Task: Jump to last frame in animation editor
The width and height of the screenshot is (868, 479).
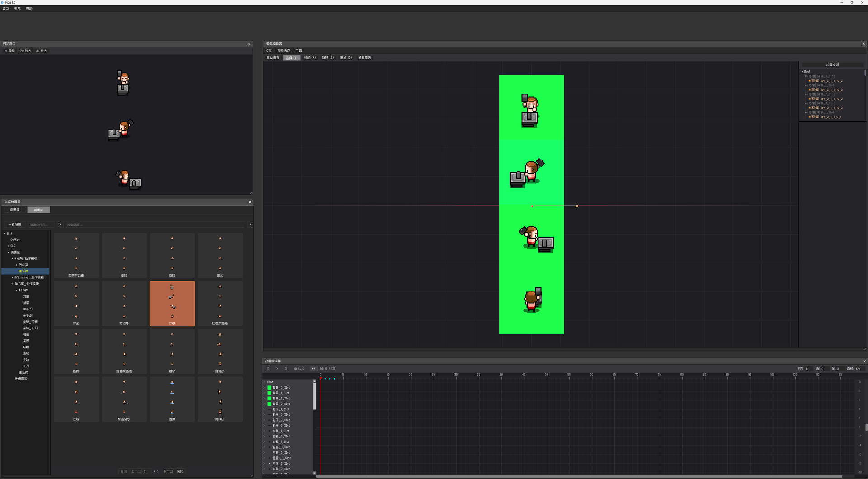Action: pos(286,369)
